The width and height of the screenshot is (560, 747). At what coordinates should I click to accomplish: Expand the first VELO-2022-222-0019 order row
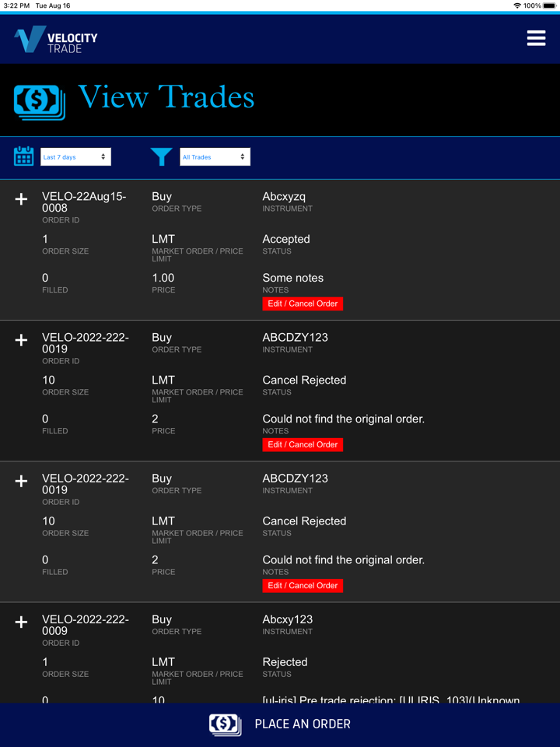coord(21,340)
